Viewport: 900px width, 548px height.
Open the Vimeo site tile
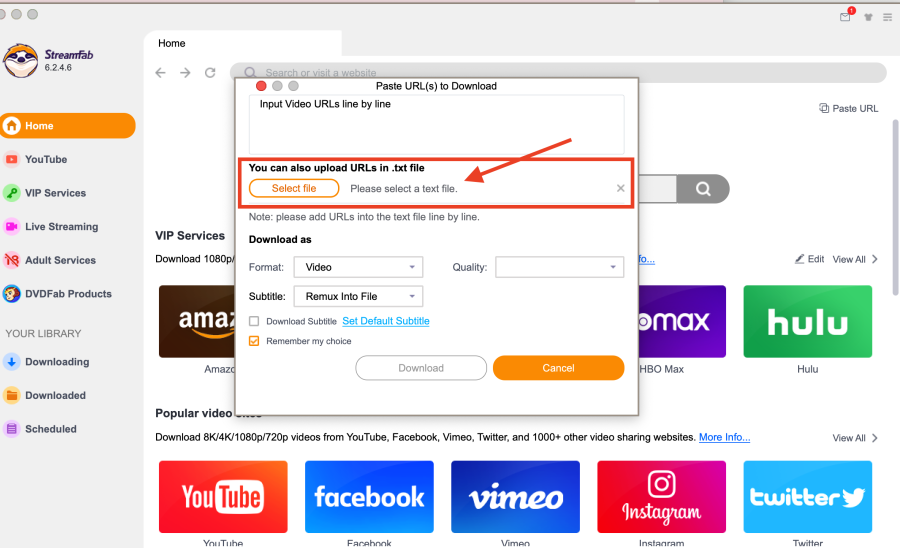point(515,497)
